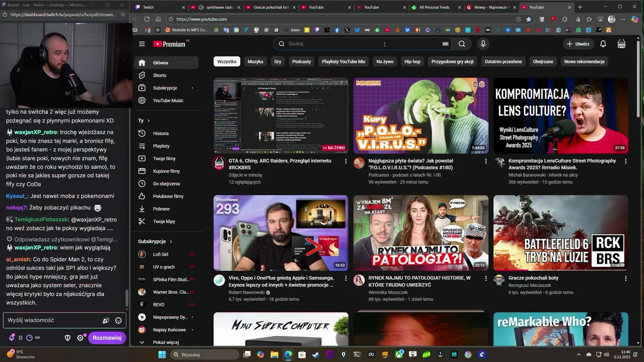Click the YouTube Premium logo
The height and width of the screenshot is (362, 644).
(x=169, y=44)
